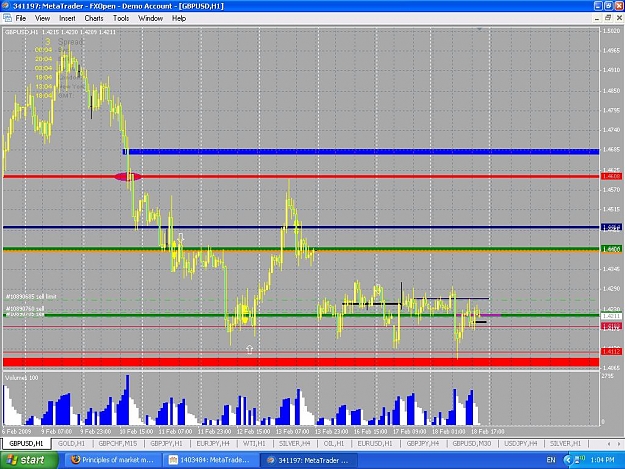Open the Window menu
Screen dimensions: 625x469
tap(150, 18)
